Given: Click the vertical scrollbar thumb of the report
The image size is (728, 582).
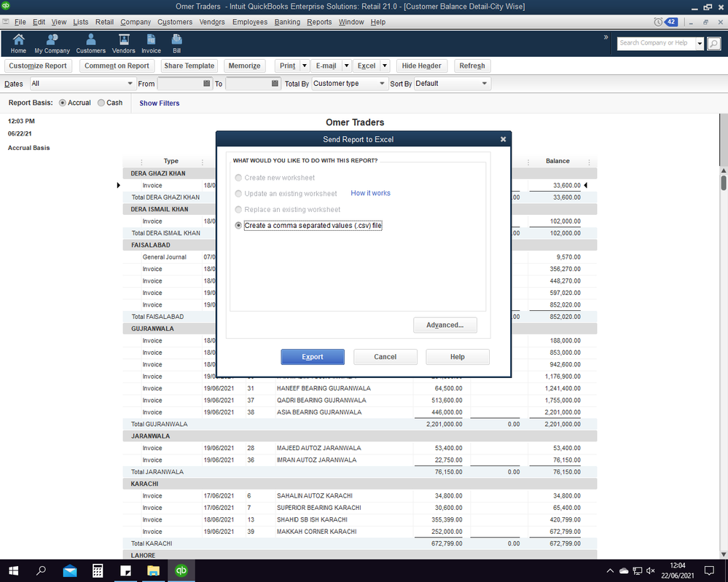Looking at the screenshot, I should (724, 182).
